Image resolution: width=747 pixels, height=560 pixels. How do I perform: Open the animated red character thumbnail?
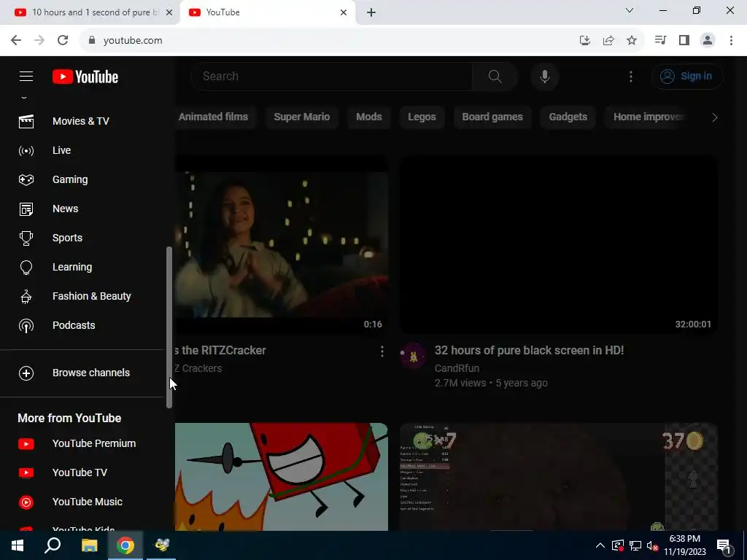click(x=282, y=477)
